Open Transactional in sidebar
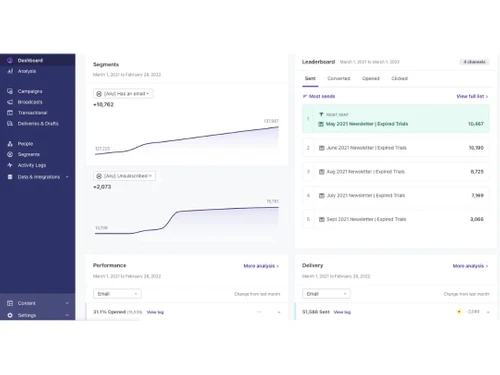This screenshot has height=375, width=500. click(38, 113)
